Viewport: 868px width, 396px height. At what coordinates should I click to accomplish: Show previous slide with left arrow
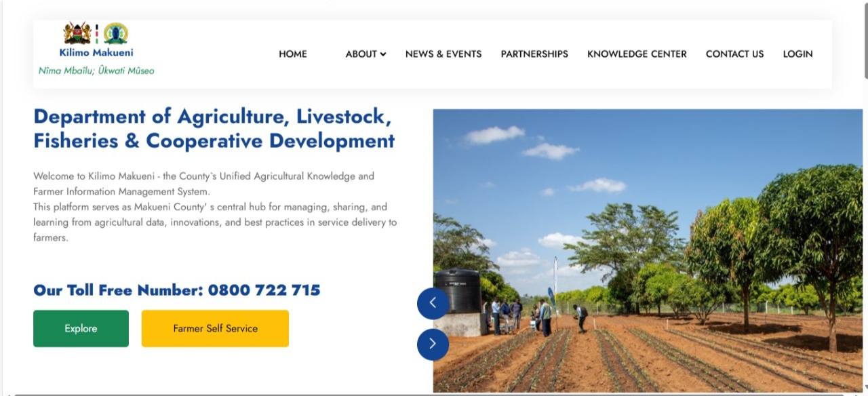tap(433, 303)
